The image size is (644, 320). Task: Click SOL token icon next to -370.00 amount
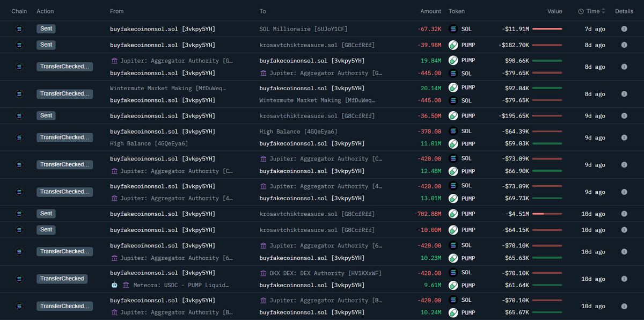click(453, 131)
